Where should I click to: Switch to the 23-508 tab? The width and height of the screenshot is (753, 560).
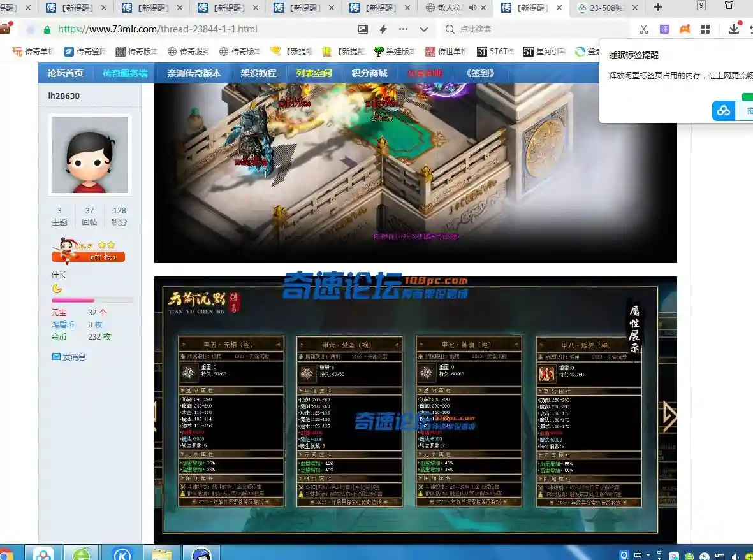[608, 8]
